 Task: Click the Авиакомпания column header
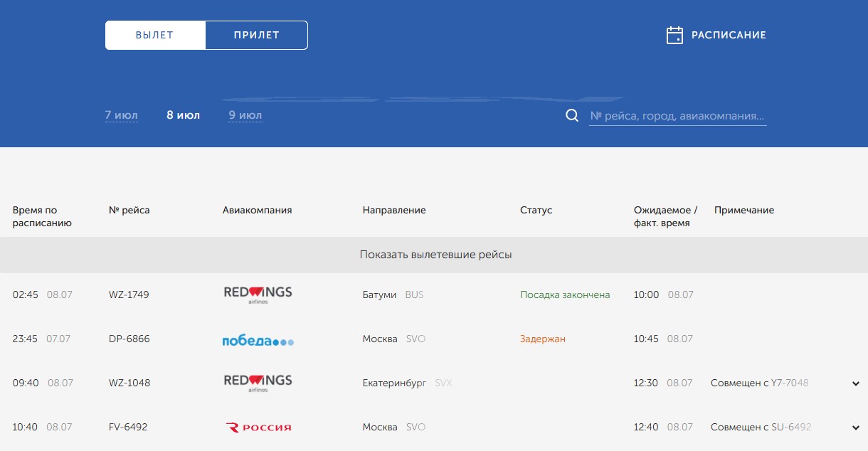point(258,210)
